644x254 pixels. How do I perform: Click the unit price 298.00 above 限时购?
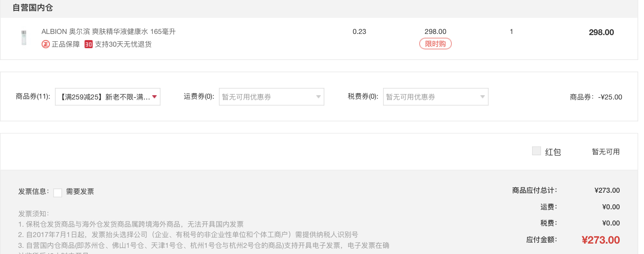pos(436,32)
